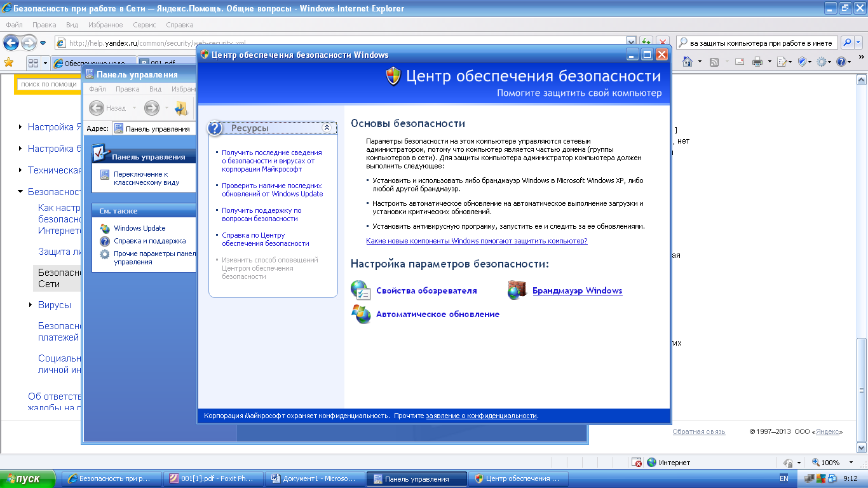Viewport: 868px width, 488px height.
Task: Click the Windows Update icon under См. также
Action: click(x=105, y=228)
